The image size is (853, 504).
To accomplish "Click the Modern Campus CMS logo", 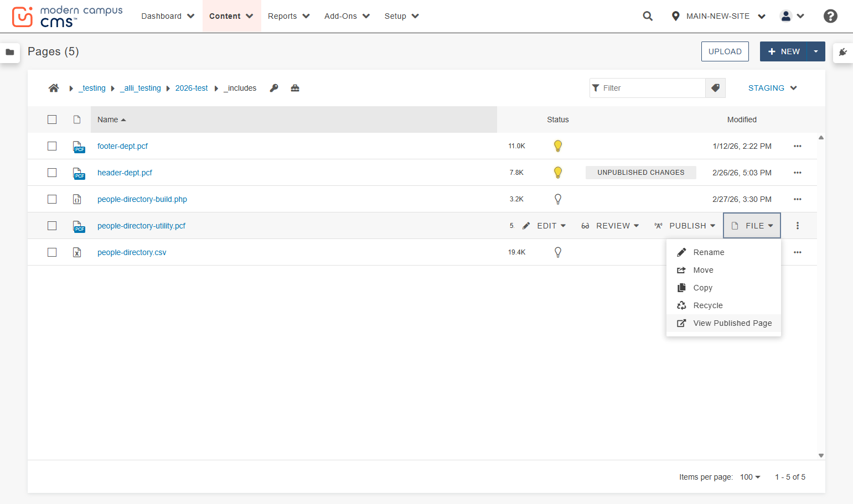I will click(67, 17).
